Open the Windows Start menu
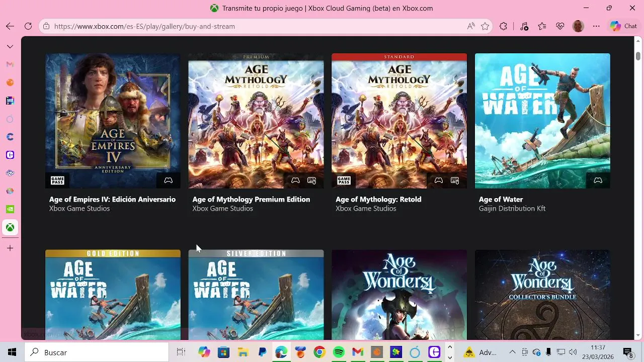Screen dimensions: 644x362 tap(12, 352)
